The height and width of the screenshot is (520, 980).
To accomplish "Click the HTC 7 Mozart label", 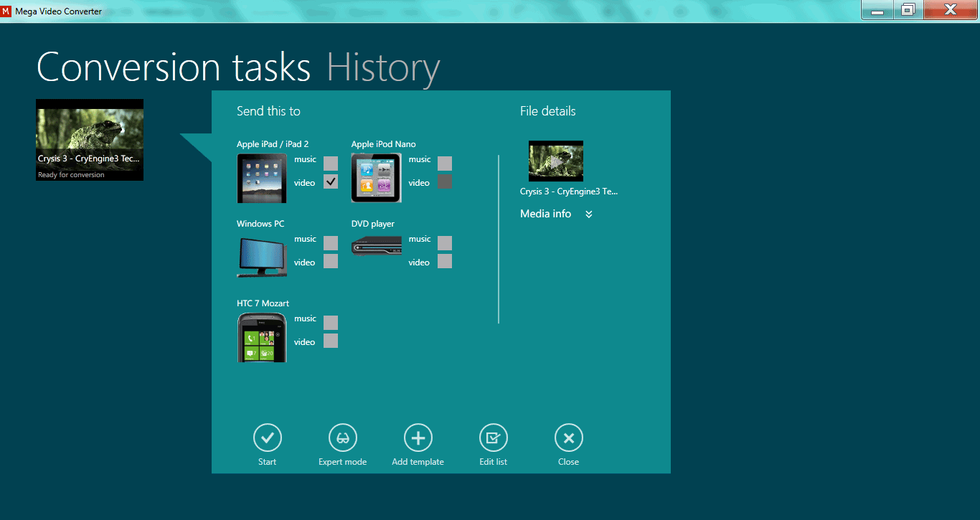I will [x=263, y=303].
